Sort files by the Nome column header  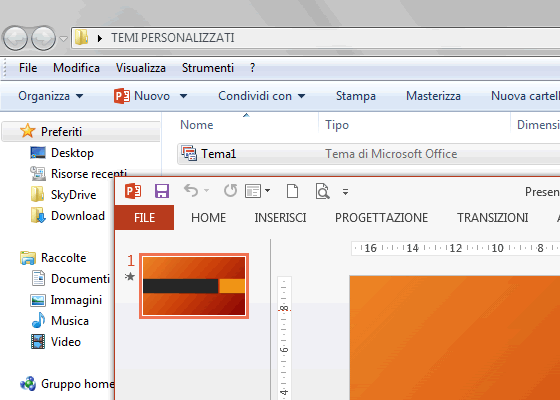pyautogui.click(x=196, y=125)
